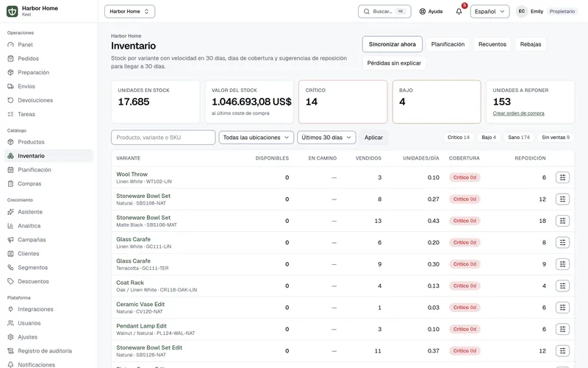The height and width of the screenshot is (368, 588).
Task: Open Stoneware Bowl Set Edit variant
Action: point(149,347)
